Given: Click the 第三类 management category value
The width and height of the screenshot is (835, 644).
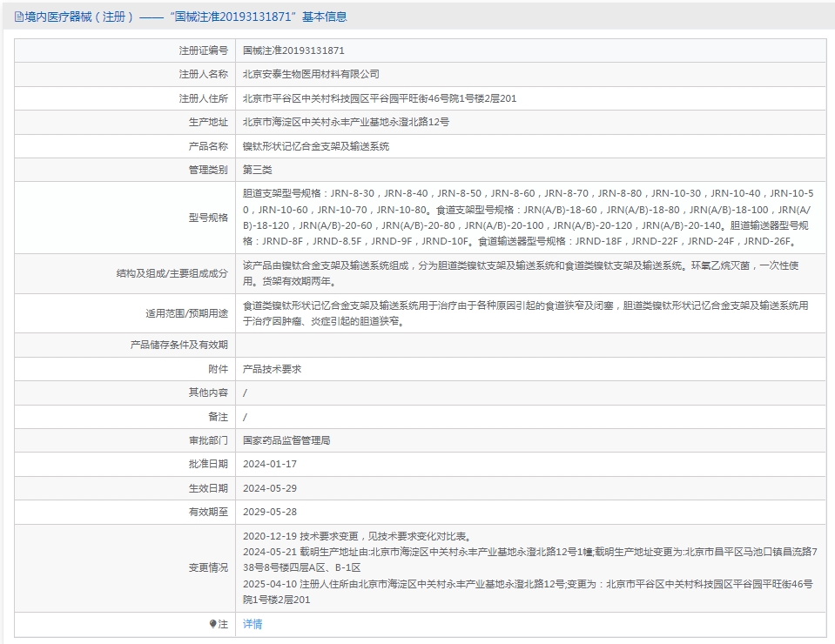Looking at the screenshot, I should point(257,170).
